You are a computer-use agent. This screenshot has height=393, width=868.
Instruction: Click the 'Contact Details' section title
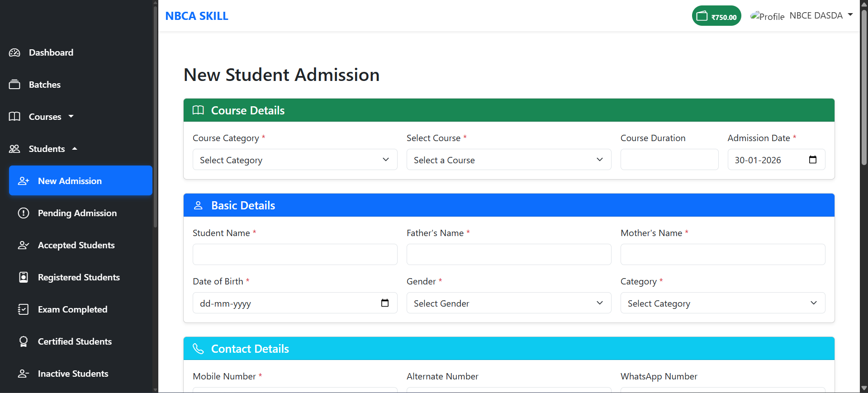tap(250, 349)
